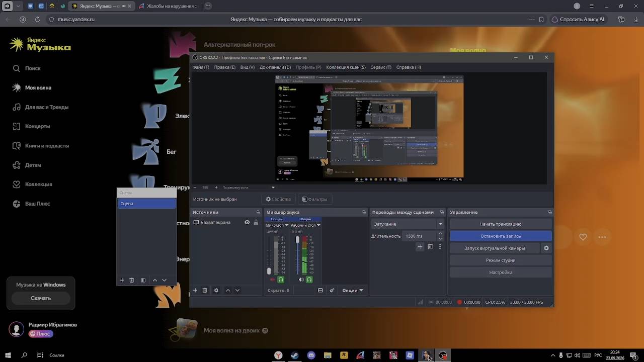Open the Док-панели menu in OBS
644x362 pixels.
pos(275,67)
